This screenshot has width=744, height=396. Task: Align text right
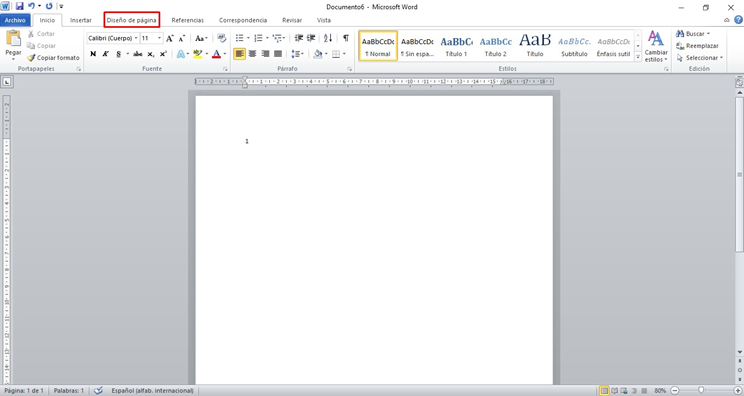[x=265, y=54]
